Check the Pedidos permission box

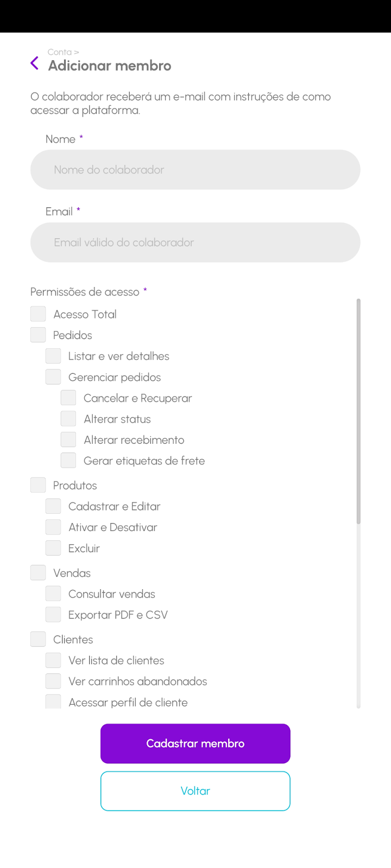(x=38, y=335)
